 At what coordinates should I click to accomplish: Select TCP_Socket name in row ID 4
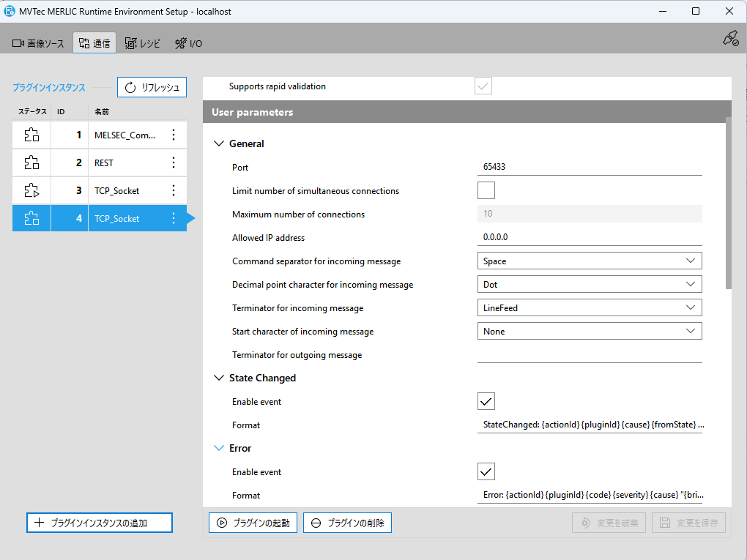tap(116, 219)
